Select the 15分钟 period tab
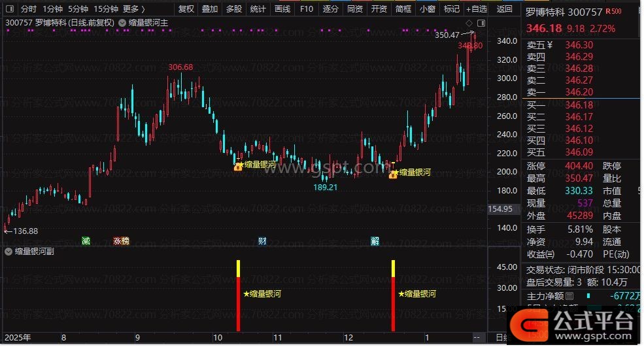The image size is (644, 347). coord(105,8)
